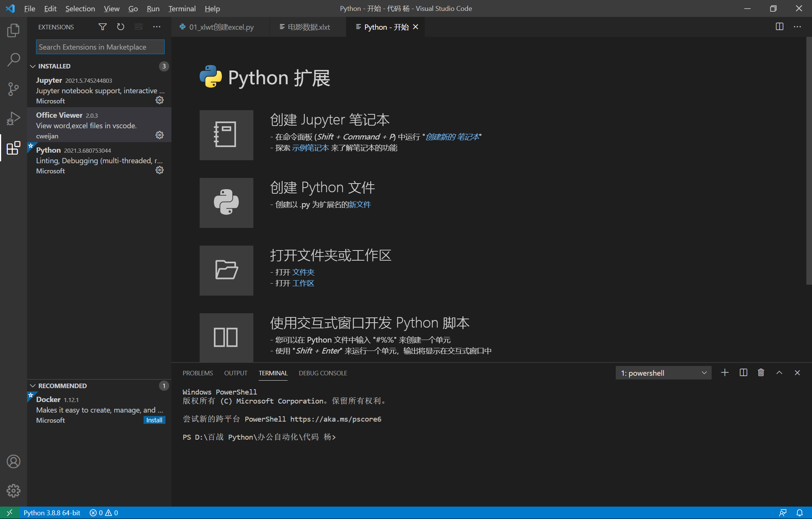812x519 pixels.
Task: Click the 文件夹 link
Action: click(x=303, y=272)
